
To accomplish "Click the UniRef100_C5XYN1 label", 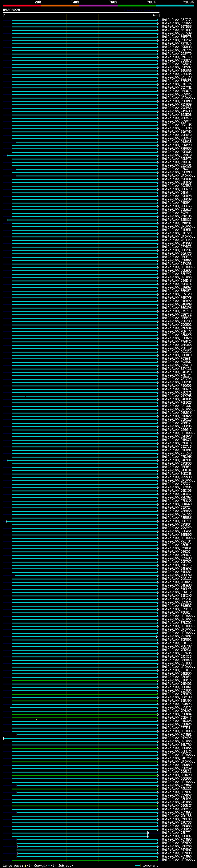I will [x=176, y=88].
